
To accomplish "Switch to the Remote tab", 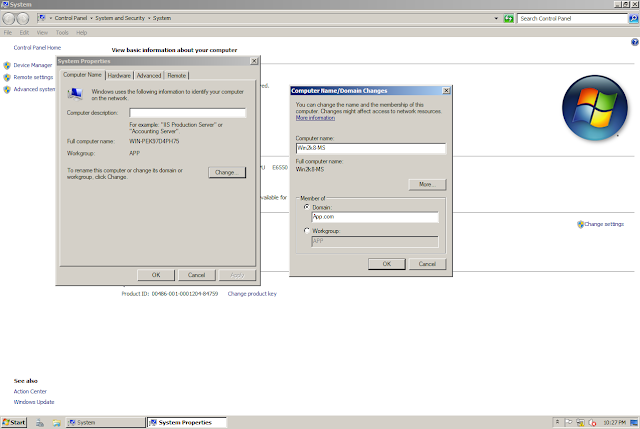I will point(177,76).
